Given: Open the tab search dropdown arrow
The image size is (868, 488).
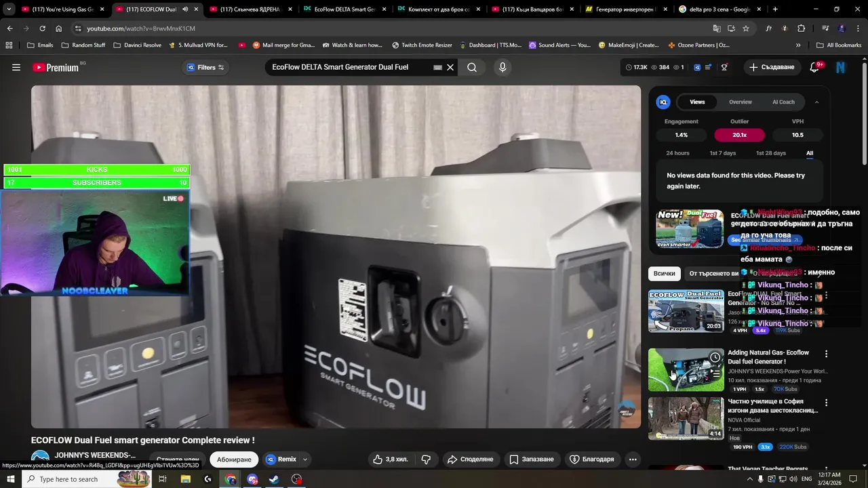Looking at the screenshot, I should [9, 9].
